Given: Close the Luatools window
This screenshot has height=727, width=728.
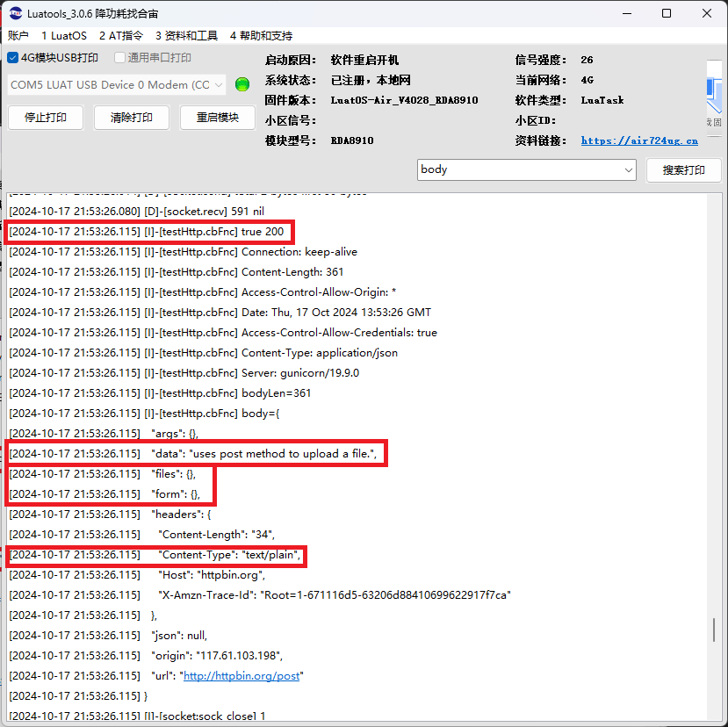Looking at the screenshot, I should click(x=707, y=13).
